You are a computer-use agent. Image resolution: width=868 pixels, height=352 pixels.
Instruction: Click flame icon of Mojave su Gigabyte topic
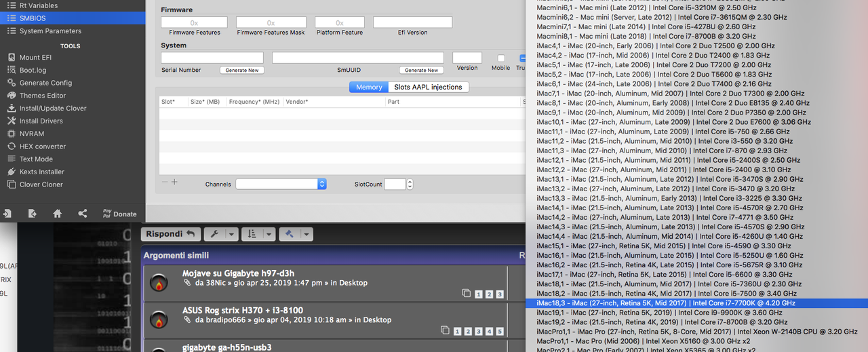(x=158, y=283)
